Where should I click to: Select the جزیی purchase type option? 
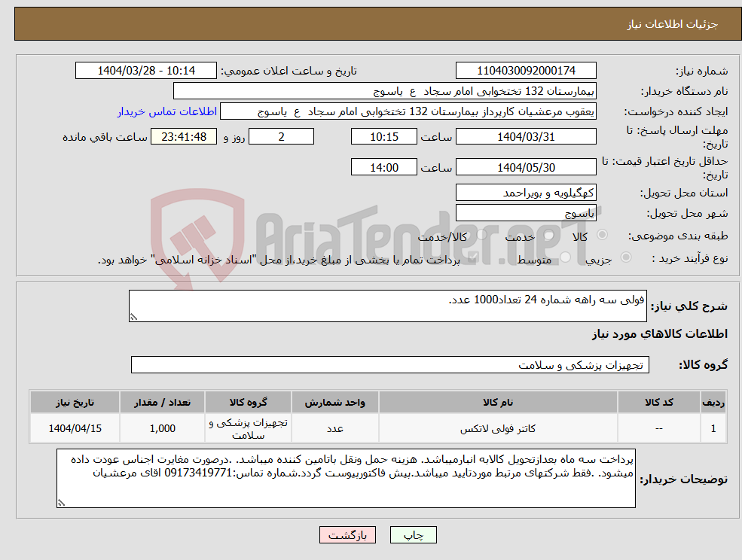(626, 257)
